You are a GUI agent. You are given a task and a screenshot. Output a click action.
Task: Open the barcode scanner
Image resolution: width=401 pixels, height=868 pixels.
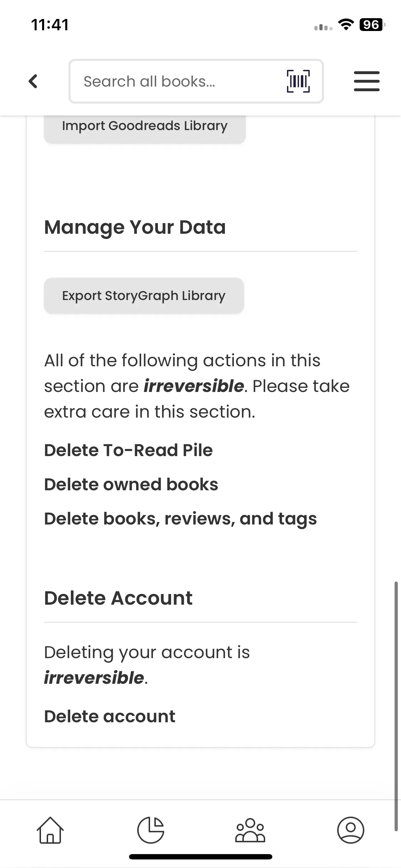pos(298,81)
